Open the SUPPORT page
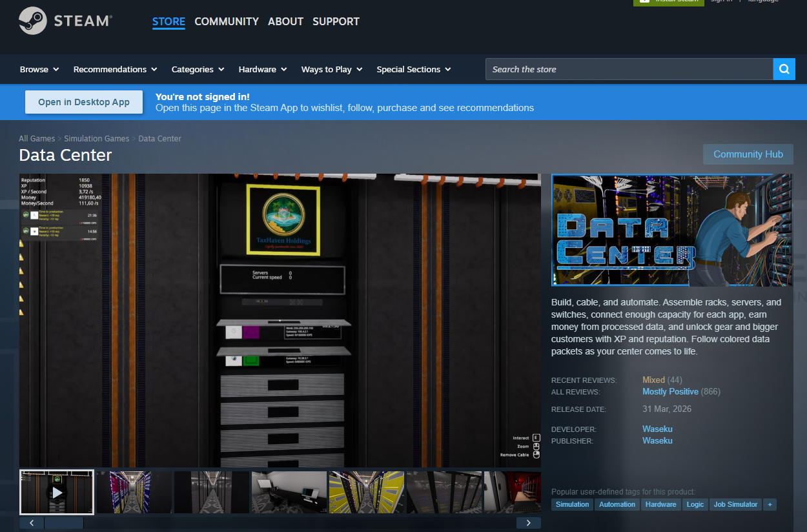The width and height of the screenshot is (807, 532). click(336, 21)
